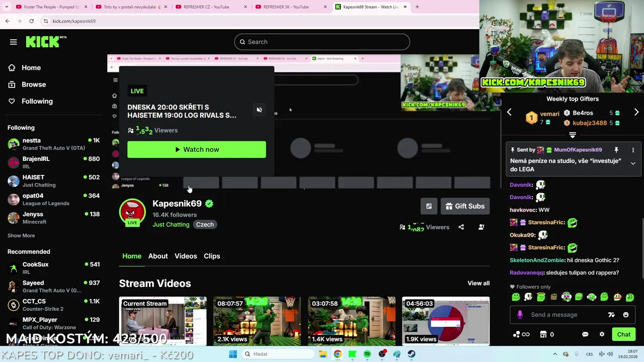Viewport: 644px width, 362px height.
Task: Open the emoji picker smiley
Action: [626, 315]
